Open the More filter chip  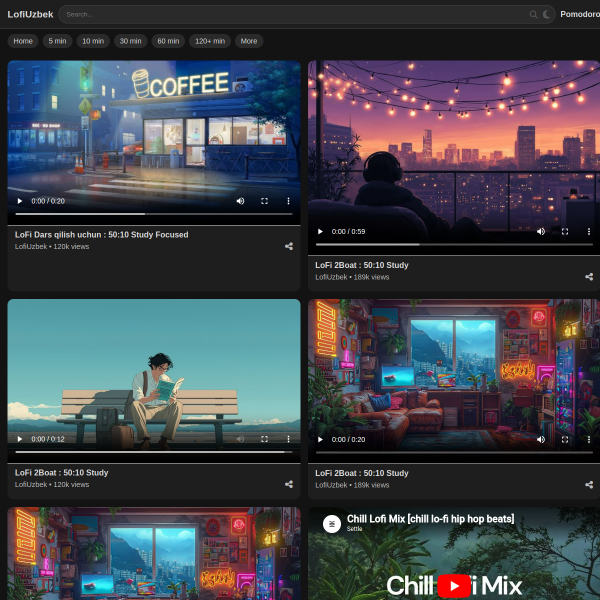(x=249, y=41)
